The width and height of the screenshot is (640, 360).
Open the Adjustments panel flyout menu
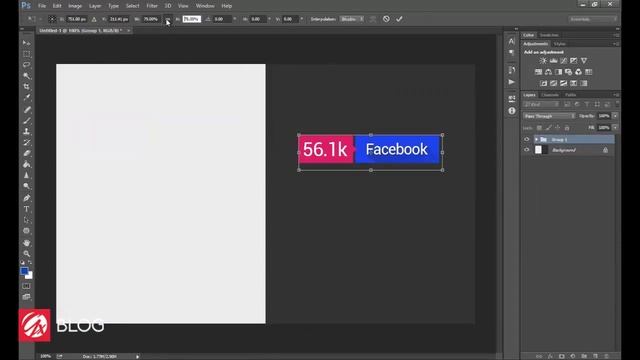[x=616, y=44]
